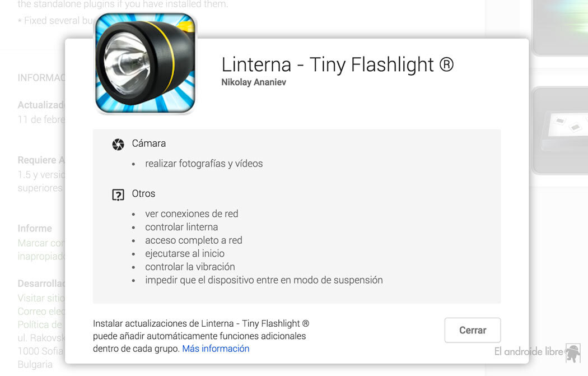The height and width of the screenshot is (376, 588).
Task: Click the controlar linterna permission
Action: 181,227
